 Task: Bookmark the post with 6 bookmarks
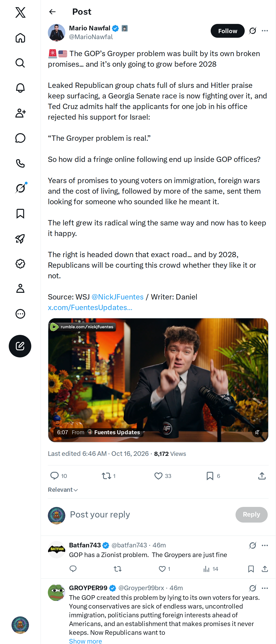213,476
